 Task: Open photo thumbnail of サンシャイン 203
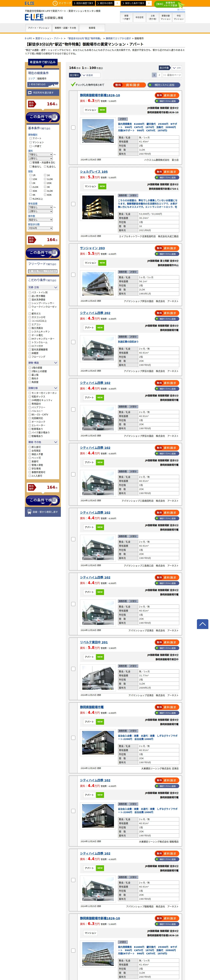click(98, 284)
